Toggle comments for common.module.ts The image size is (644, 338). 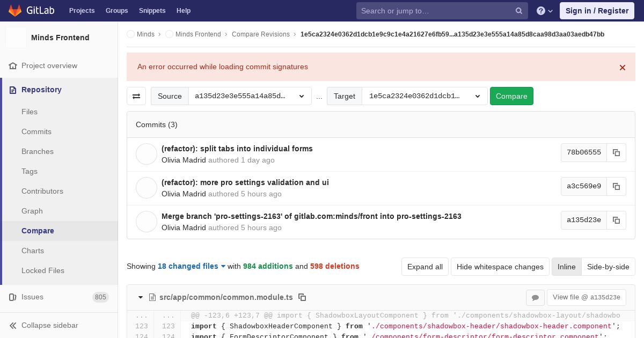pos(535,297)
